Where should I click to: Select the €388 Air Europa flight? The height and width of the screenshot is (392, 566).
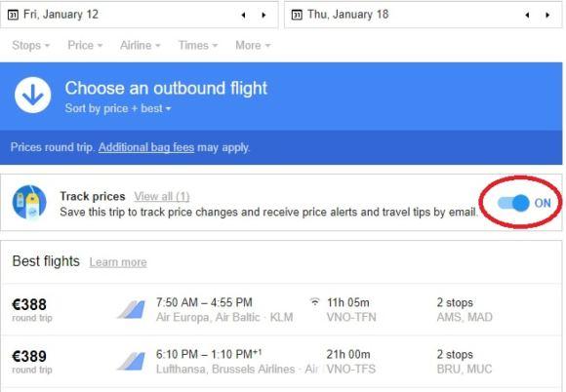pos(283,310)
